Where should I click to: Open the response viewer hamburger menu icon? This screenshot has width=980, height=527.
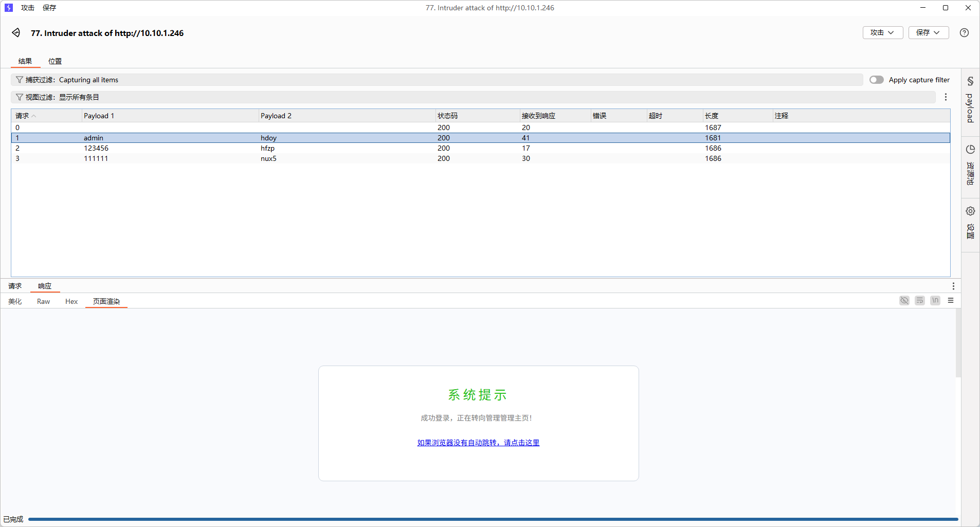coord(951,301)
